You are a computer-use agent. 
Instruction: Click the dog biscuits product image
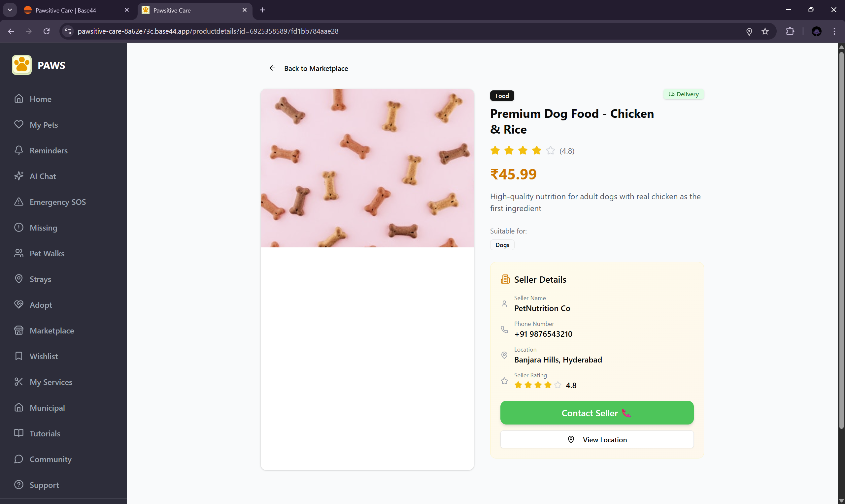367,168
